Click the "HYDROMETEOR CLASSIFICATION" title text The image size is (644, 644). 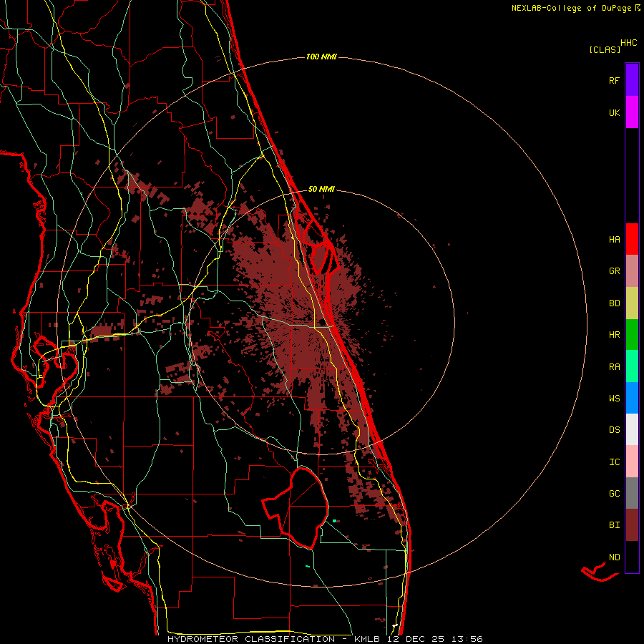coord(251,639)
